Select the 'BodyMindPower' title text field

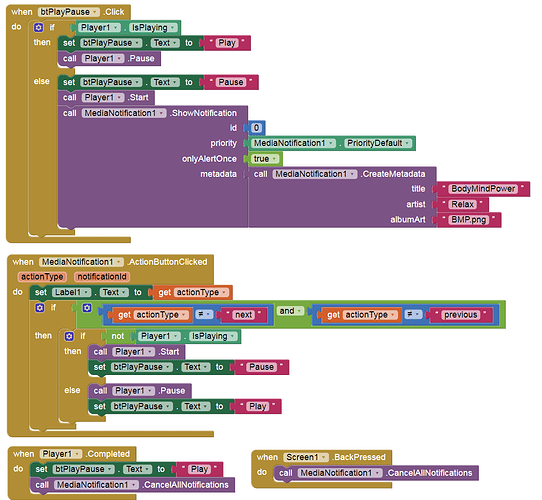point(483,189)
